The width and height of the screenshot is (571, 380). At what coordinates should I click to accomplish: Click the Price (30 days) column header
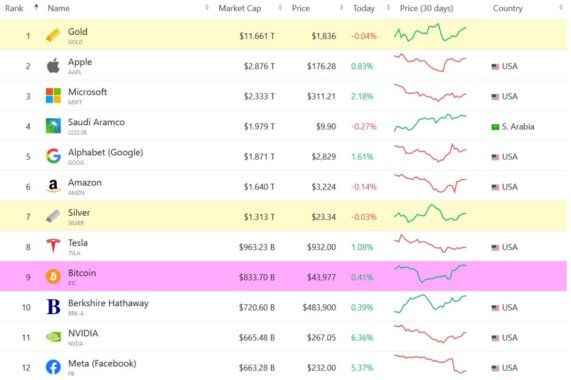pos(426,8)
